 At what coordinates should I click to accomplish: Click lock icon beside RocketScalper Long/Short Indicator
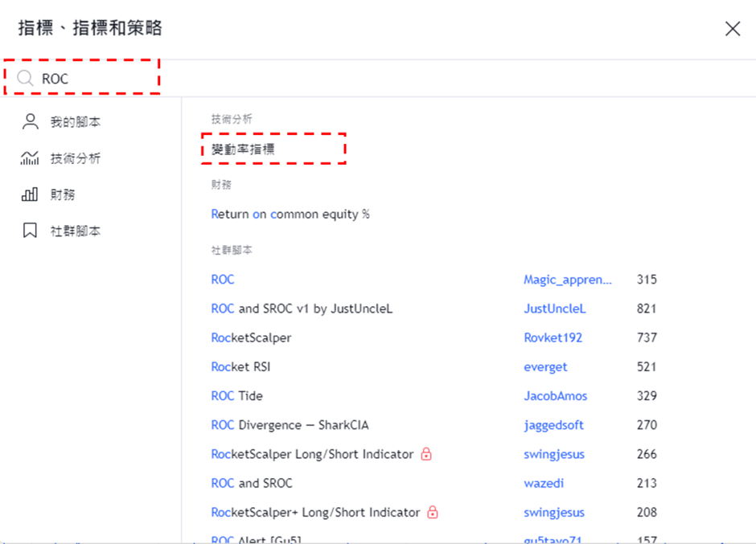pyautogui.click(x=426, y=454)
